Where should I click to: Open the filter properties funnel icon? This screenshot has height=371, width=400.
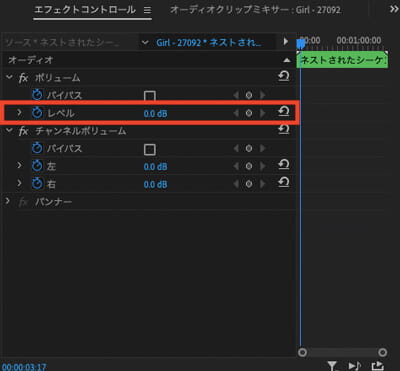pyautogui.click(x=332, y=366)
